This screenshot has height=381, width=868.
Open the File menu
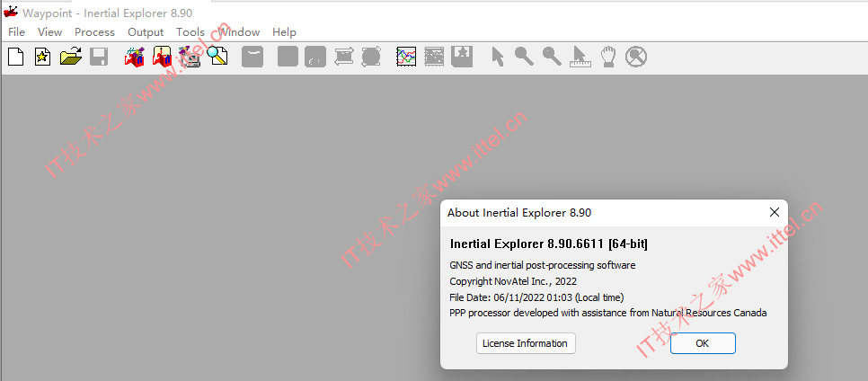pyautogui.click(x=16, y=32)
